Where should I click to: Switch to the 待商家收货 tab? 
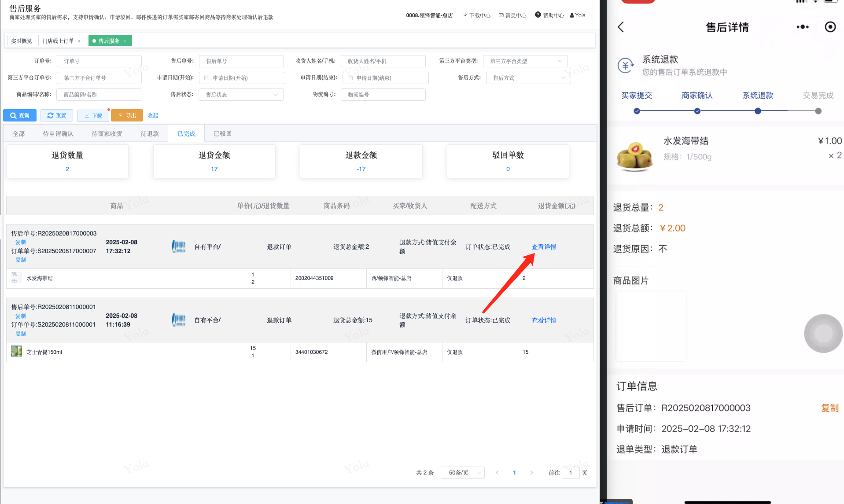coord(107,133)
